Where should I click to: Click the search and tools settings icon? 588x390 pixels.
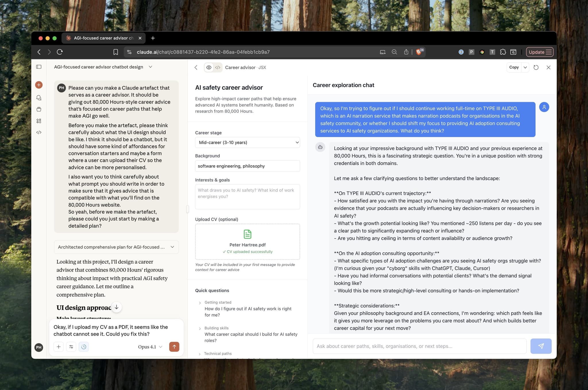click(71, 347)
